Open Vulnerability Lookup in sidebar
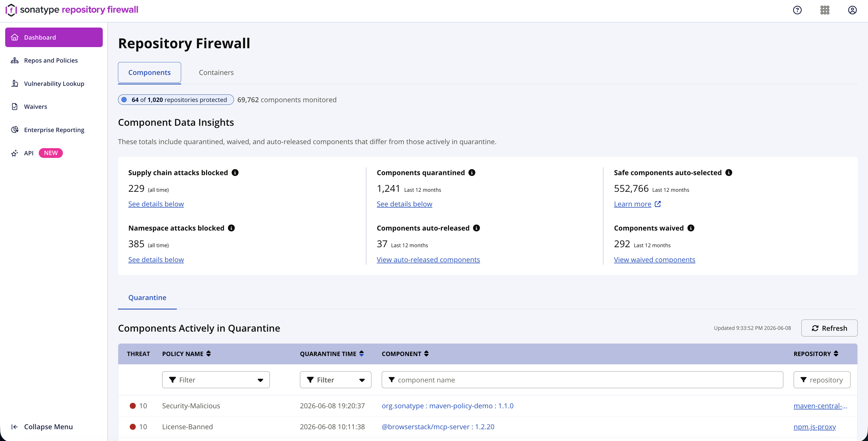 pos(54,84)
